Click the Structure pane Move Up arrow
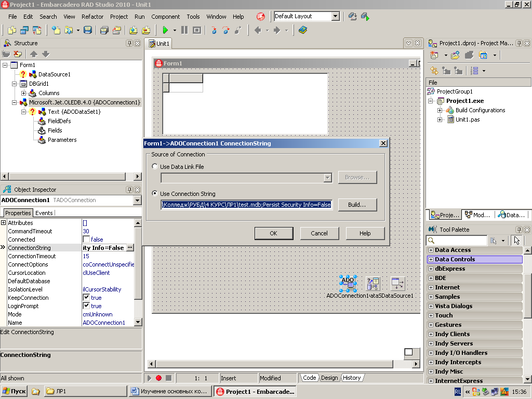 (34, 54)
